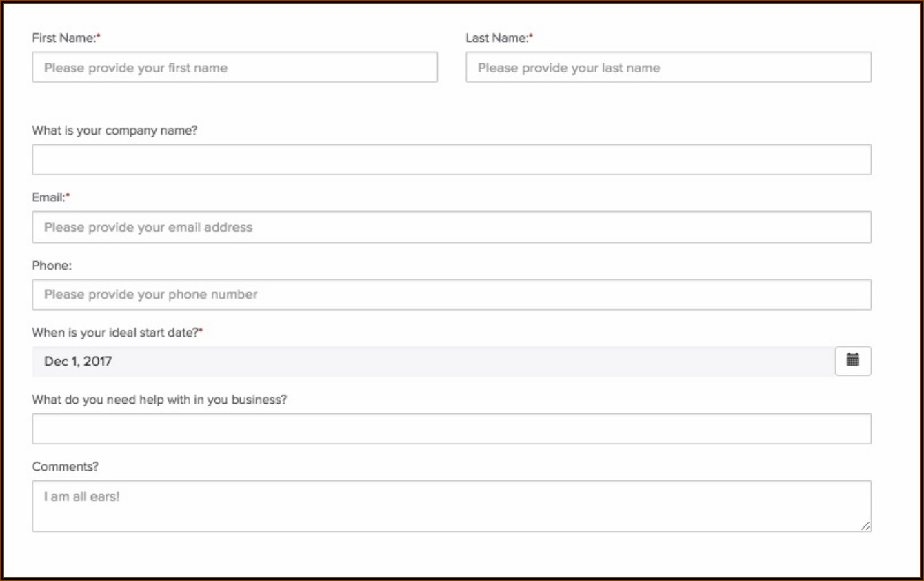The height and width of the screenshot is (581, 924).
Task: Click the "What is your company name?" label
Action: click(114, 130)
